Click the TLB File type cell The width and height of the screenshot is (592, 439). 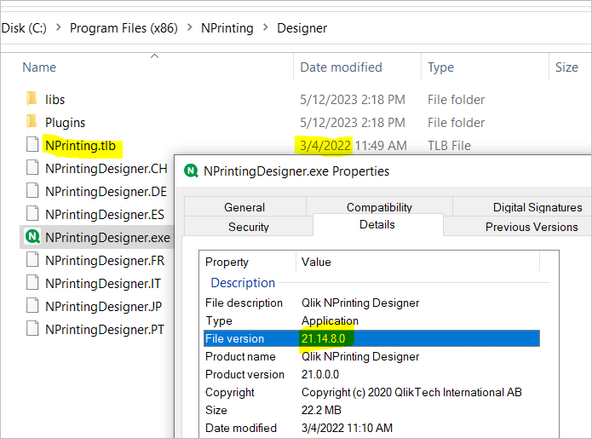pos(449,145)
